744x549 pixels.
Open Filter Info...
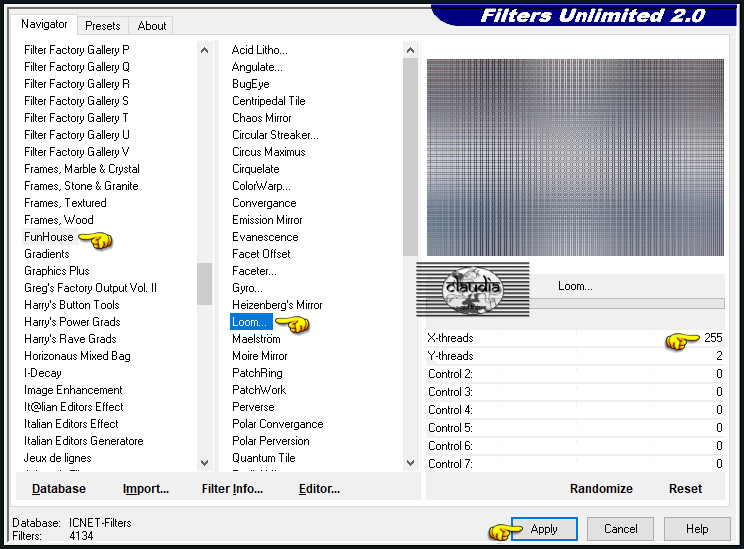coord(232,489)
